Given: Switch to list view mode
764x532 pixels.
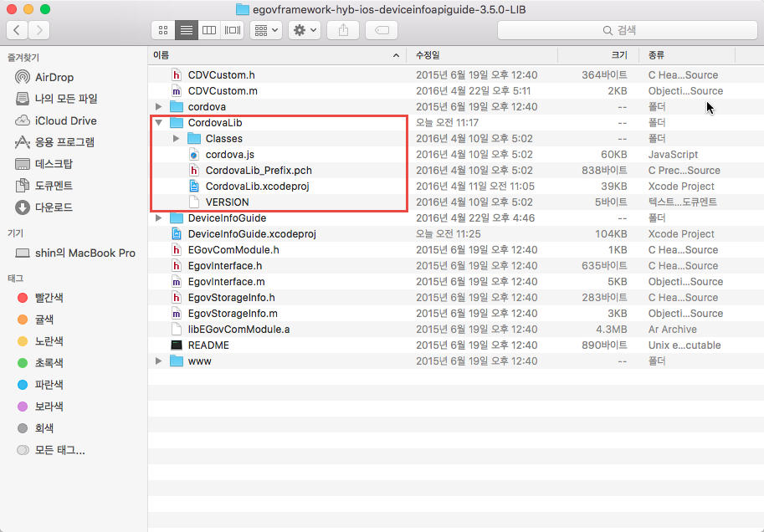Looking at the screenshot, I should click(187, 30).
